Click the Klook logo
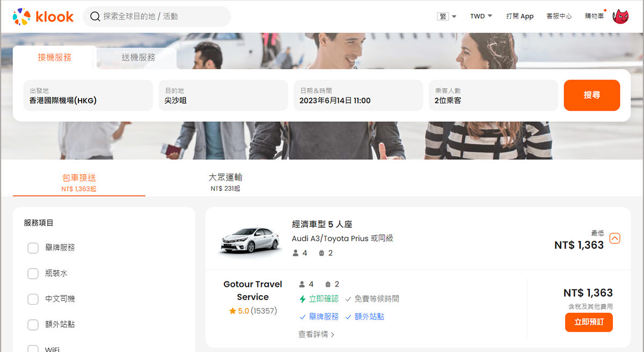 43,17
